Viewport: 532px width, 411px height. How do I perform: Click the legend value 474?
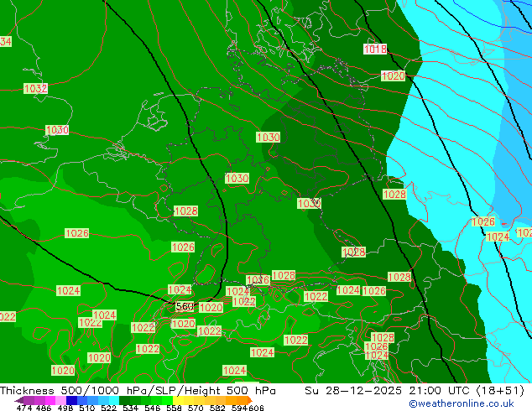click(24, 408)
